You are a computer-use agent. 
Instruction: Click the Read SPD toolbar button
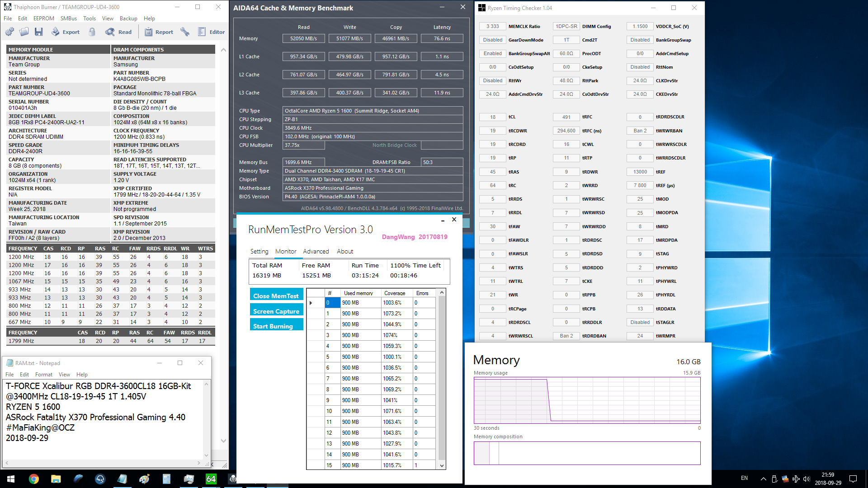point(118,32)
